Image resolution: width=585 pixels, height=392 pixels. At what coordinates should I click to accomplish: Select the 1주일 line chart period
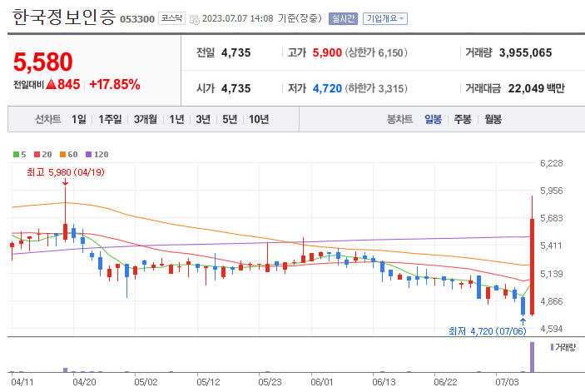click(110, 119)
